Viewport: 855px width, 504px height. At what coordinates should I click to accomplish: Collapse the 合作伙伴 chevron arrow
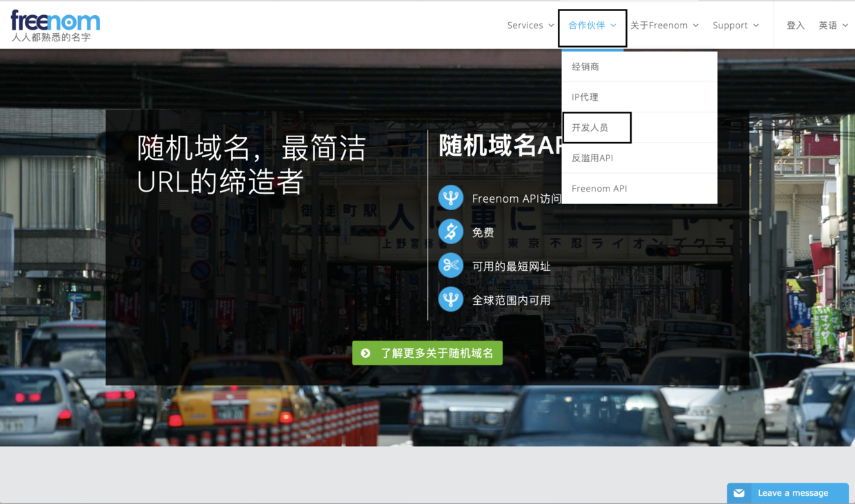point(613,26)
